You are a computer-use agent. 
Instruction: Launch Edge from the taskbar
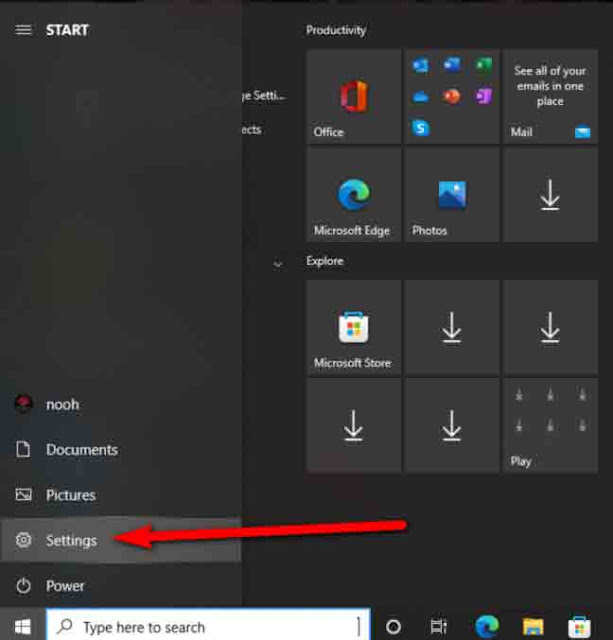(486, 626)
